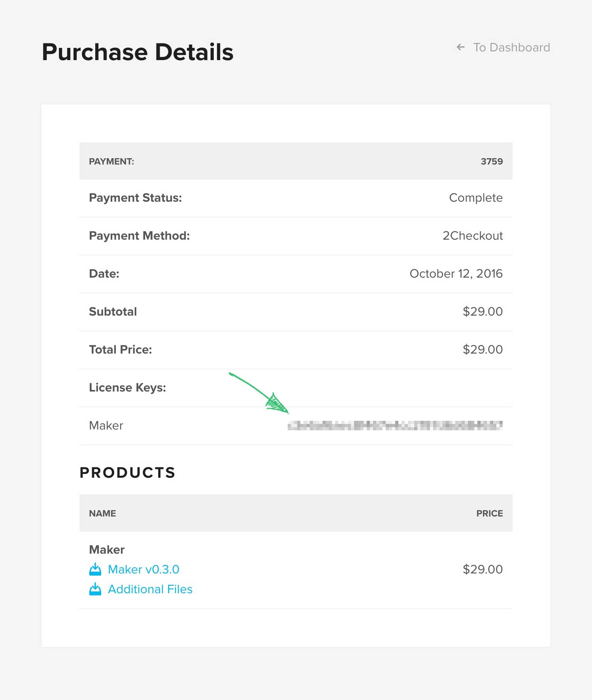Click the Maker product price $29.00
This screenshot has width=592, height=700.
pyautogui.click(x=483, y=569)
